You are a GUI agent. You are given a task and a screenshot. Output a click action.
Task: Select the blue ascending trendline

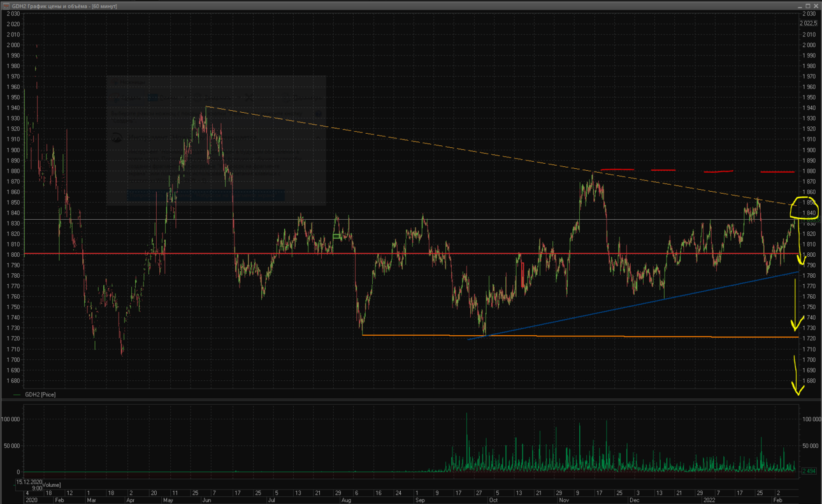[633, 306]
